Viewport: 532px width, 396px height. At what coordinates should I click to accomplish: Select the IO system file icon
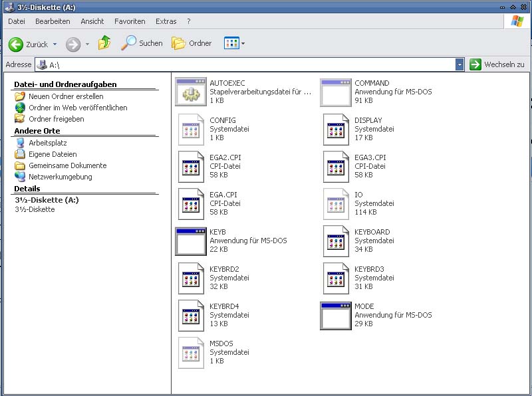pos(336,204)
